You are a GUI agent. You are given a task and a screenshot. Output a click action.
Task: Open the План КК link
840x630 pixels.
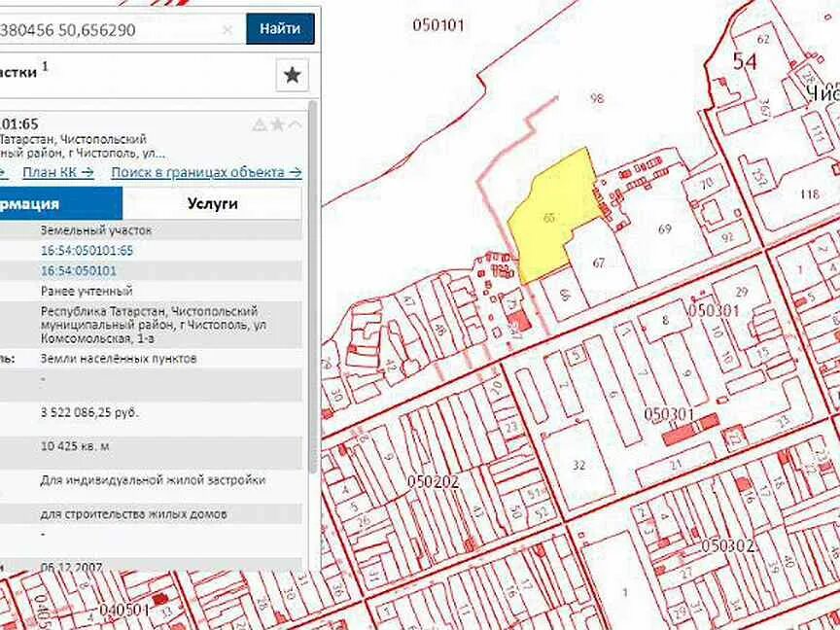tap(58, 172)
